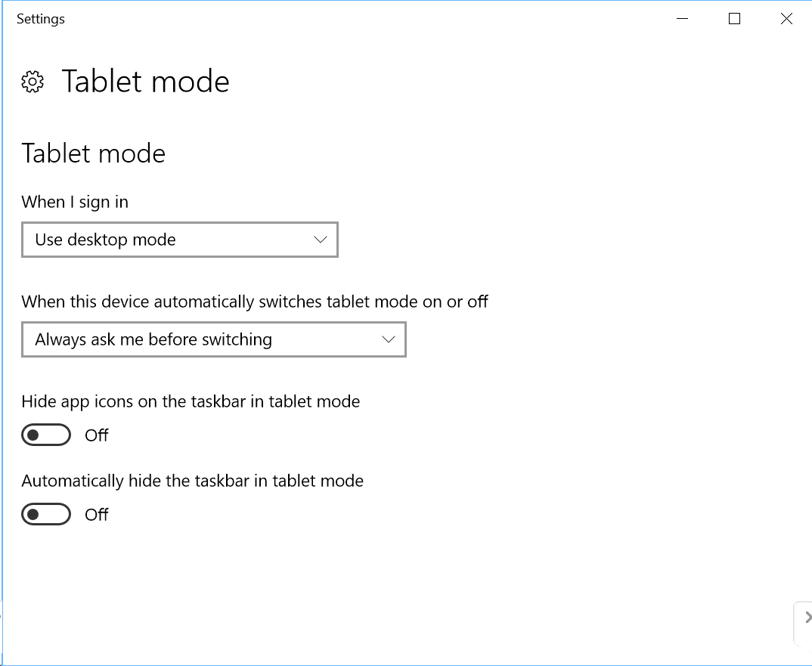Enable hiding app icons on taskbar in tablet mode
This screenshot has height=666, width=812.
coord(46,435)
